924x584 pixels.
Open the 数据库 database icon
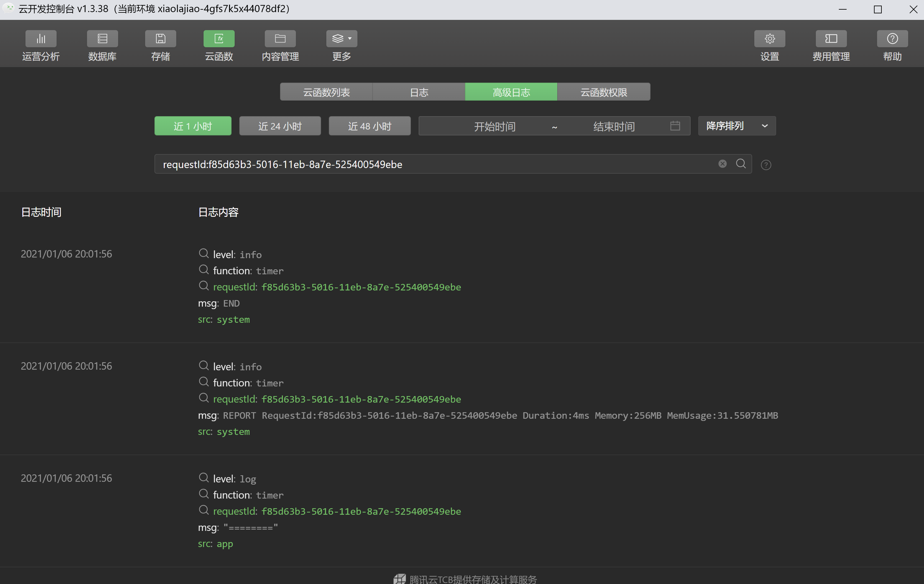point(102,39)
